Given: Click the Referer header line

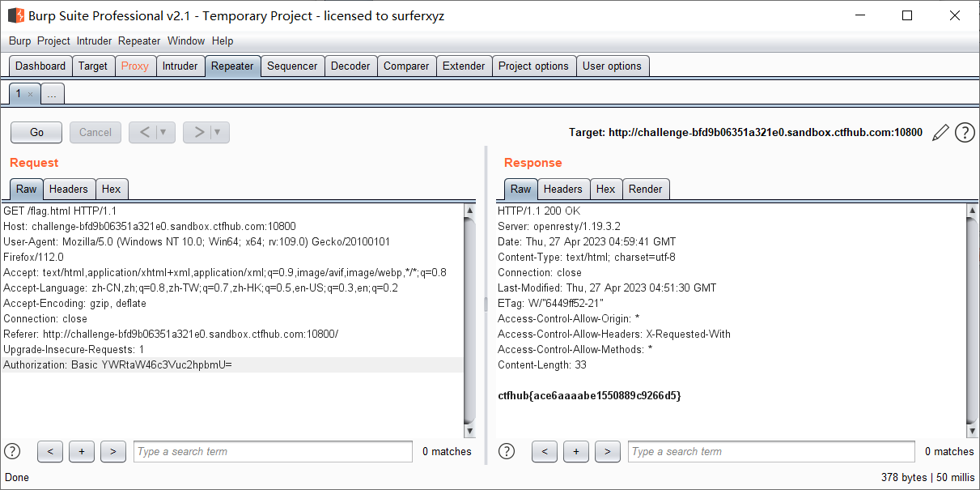Looking at the screenshot, I should coord(171,334).
